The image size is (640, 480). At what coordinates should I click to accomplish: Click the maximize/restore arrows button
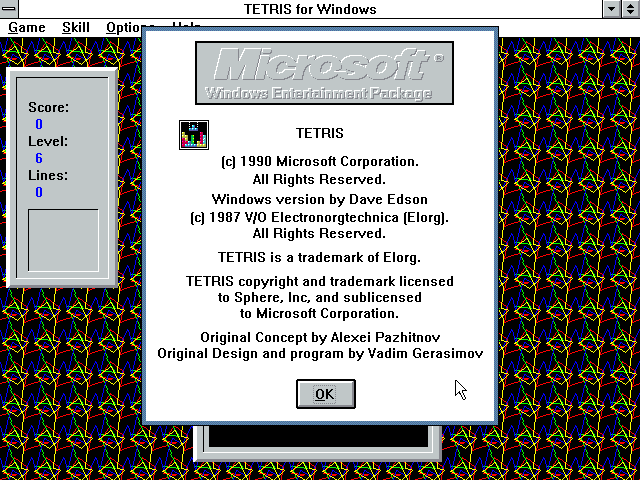(x=631, y=9)
